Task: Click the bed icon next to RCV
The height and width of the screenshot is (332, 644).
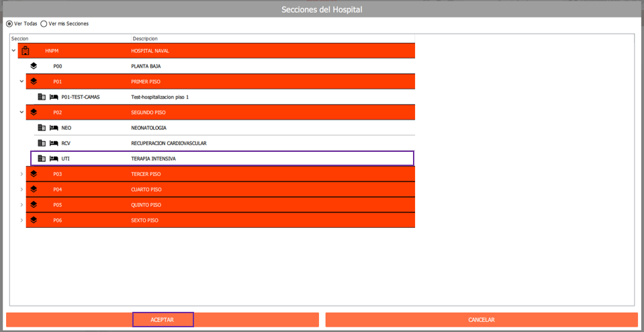Action: click(54, 143)
